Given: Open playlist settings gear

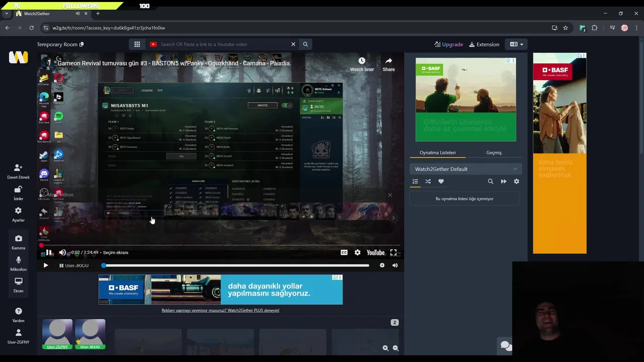Looking at the screenshot, I should [x=516, y=182].
